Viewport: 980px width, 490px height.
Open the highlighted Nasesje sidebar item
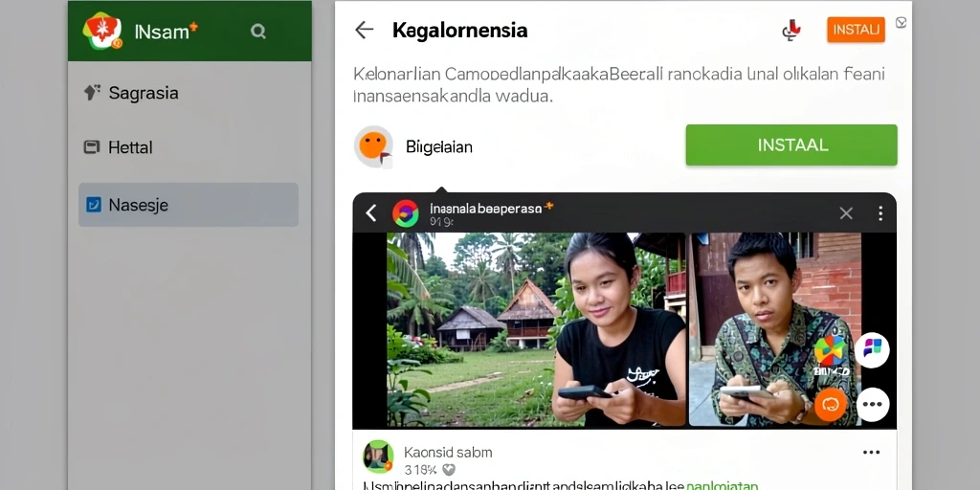189,205
